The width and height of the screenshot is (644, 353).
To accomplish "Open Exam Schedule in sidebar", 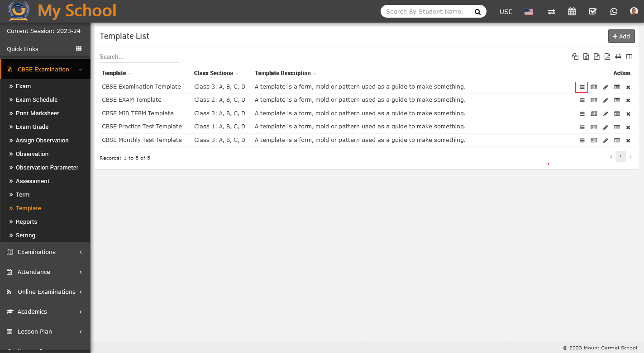I will (37, 100).
